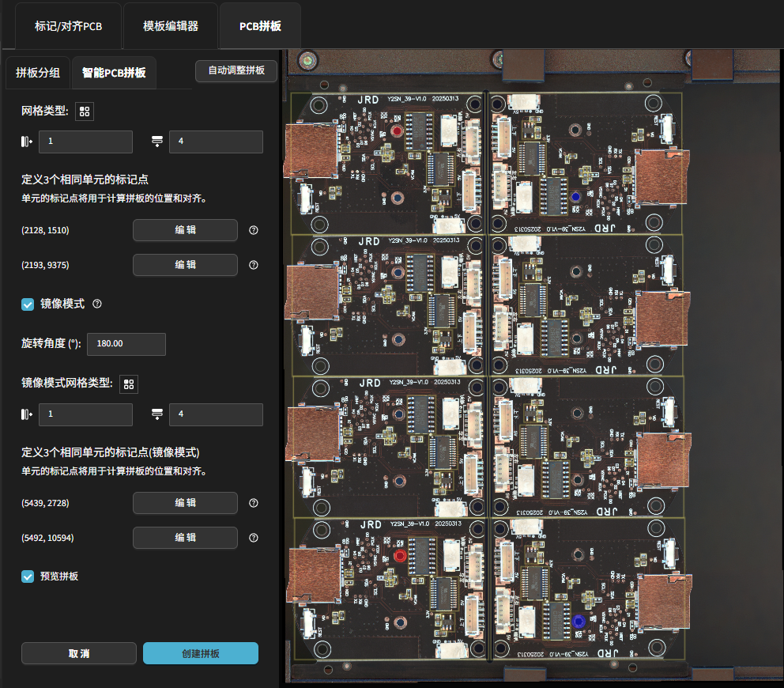Click the first column-count icon under 网格类型
The width and height of the screenshot is (784, 688).
(x=28, y=142)
